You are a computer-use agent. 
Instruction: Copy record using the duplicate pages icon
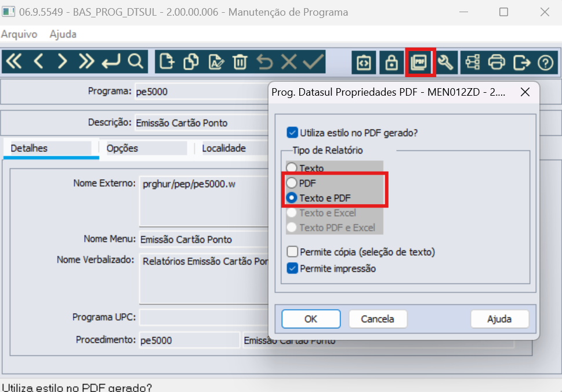click(x=191, y=61)
